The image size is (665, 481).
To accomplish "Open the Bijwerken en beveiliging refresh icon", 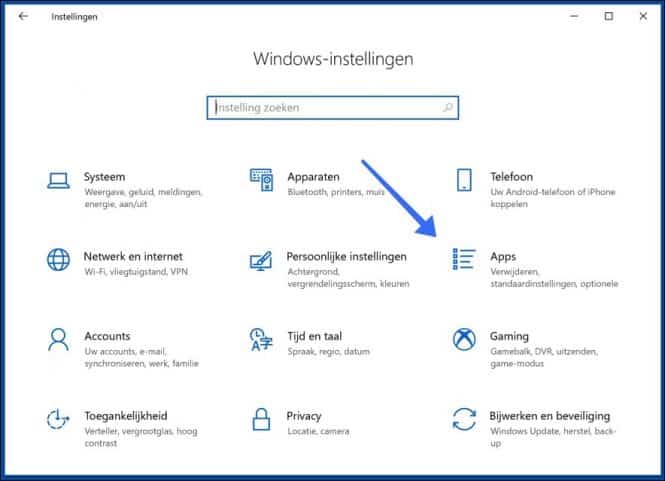I will pos(464,419).
